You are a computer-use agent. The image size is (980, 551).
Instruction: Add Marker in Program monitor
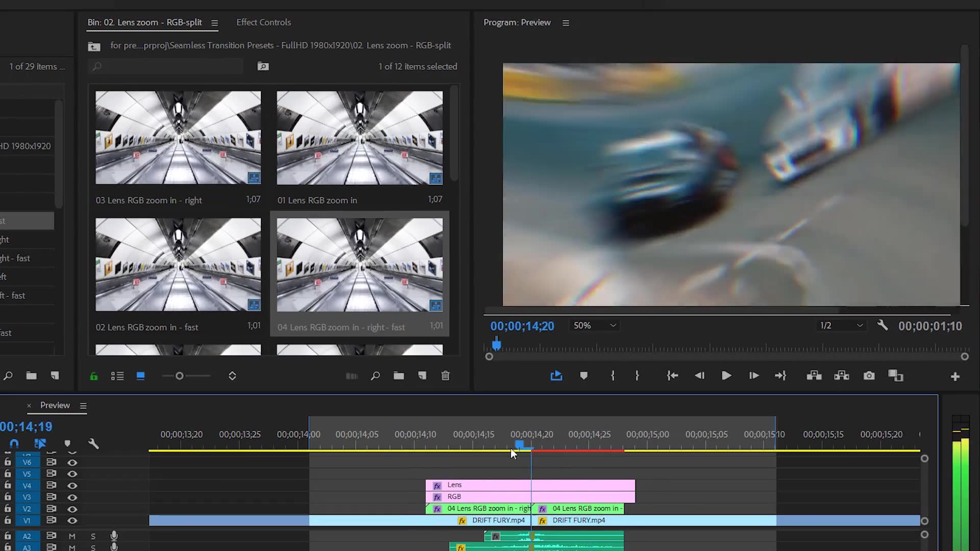click(x=584, y=376)
